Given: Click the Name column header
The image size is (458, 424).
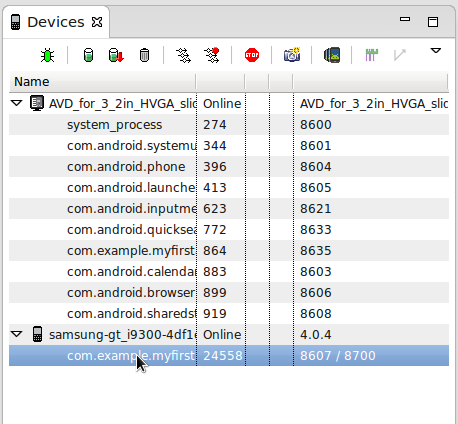Looking at the screenshot, I should tap(102, 82).
